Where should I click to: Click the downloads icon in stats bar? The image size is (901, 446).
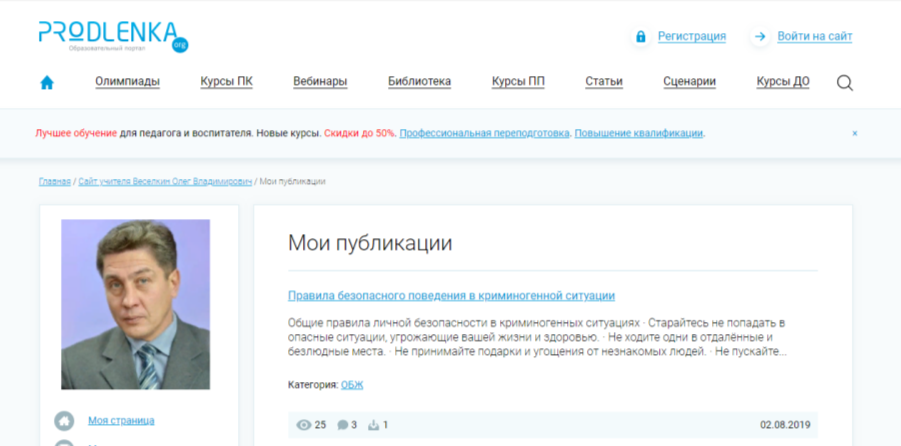pos(374,425)
